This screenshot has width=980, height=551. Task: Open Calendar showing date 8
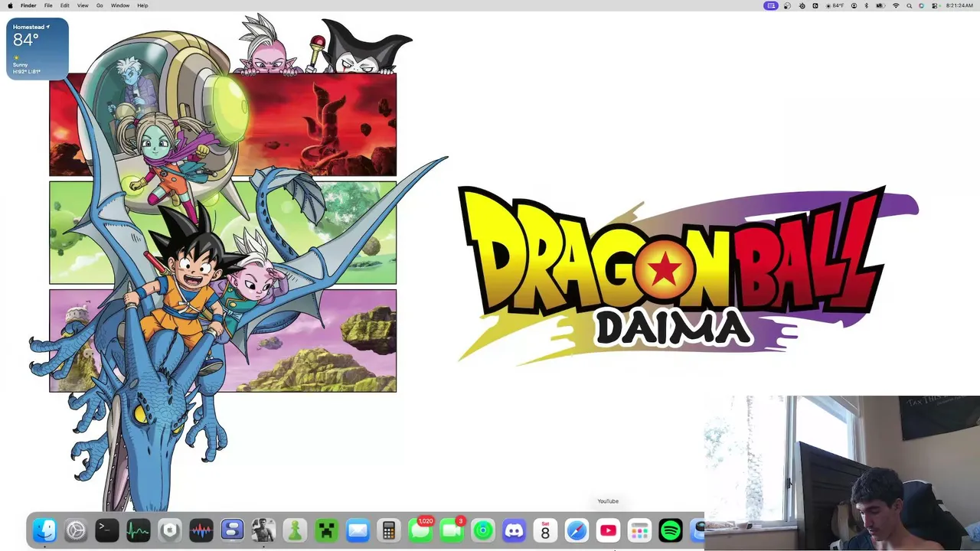point(545,530)
